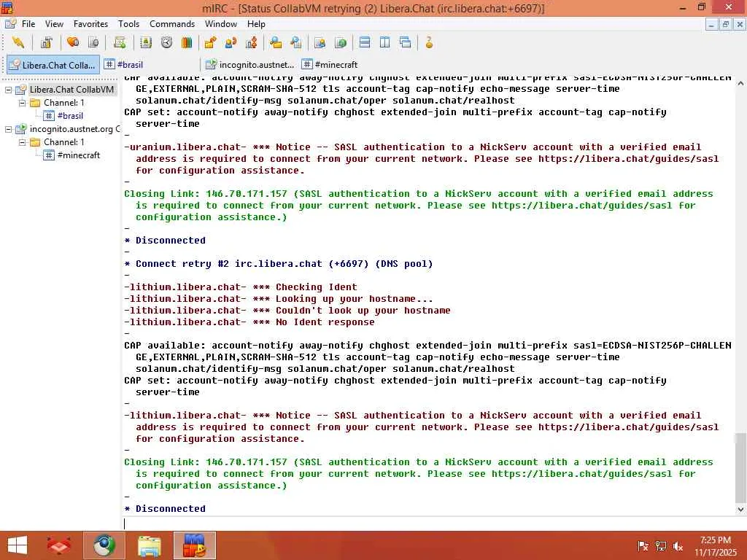
Task: Open the View menu
Action: tap(54, 24)
